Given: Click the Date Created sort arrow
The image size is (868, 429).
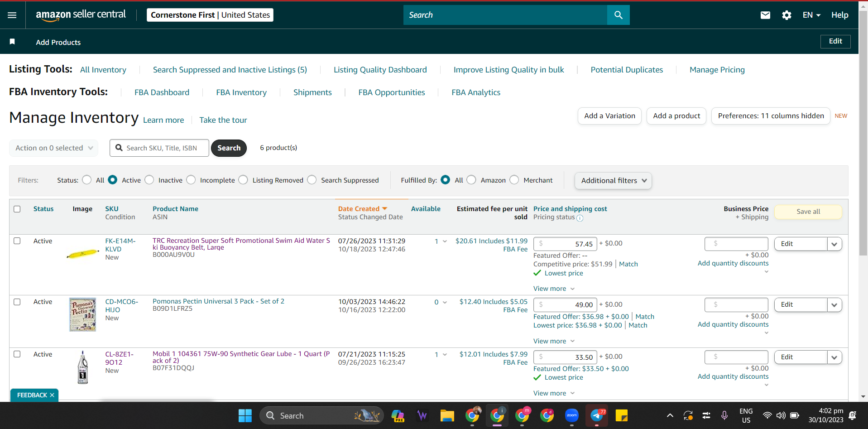Looking at the screenshot, I should tap(385, 208).
